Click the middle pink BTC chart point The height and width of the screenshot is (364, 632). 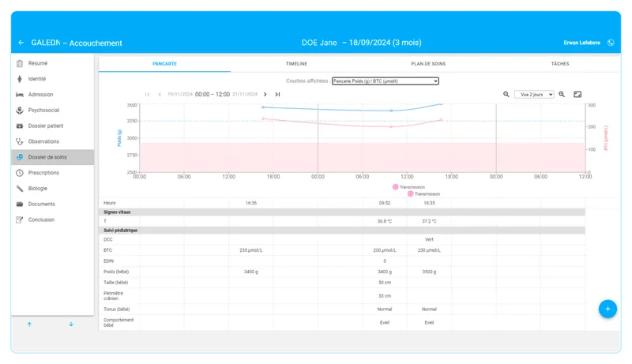coord(391,127)
